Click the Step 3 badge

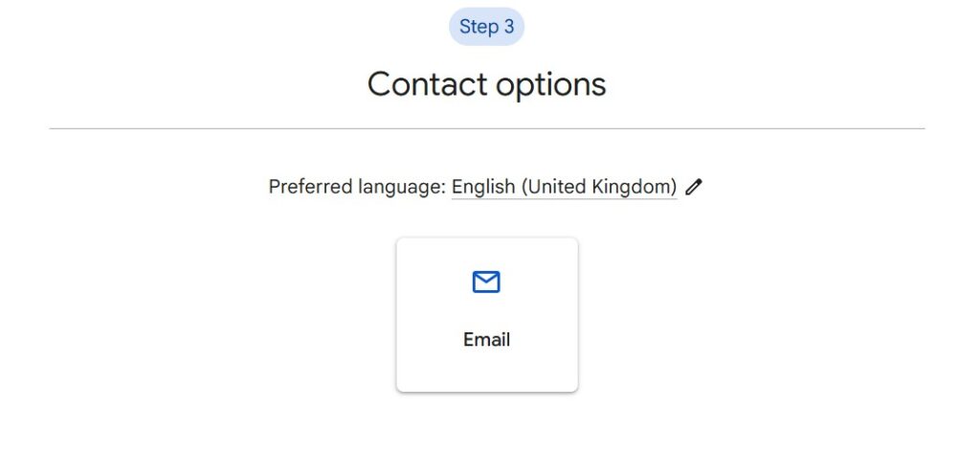point(486,27)
